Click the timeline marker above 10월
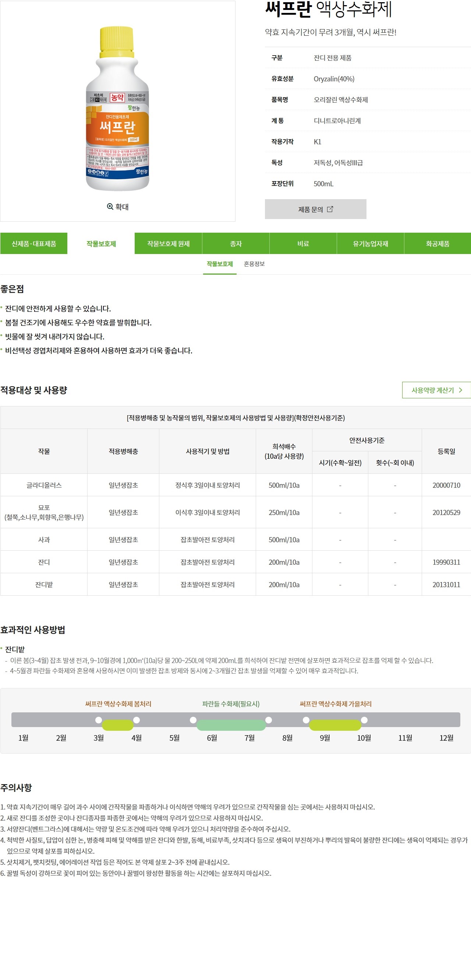This screenshot has height=980, width=471. (x=364, y=720)
